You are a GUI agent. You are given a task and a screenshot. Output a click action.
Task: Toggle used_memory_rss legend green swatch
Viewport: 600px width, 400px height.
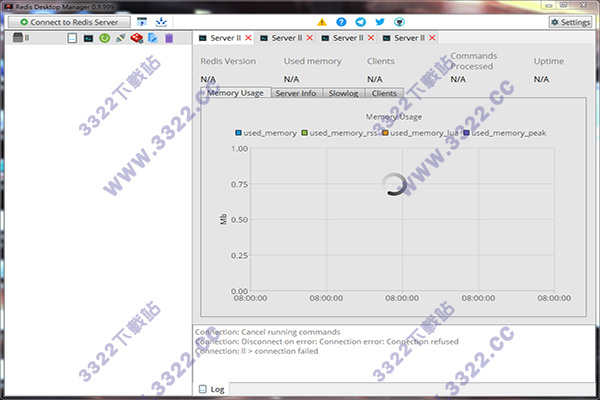(x=304, y=133)
